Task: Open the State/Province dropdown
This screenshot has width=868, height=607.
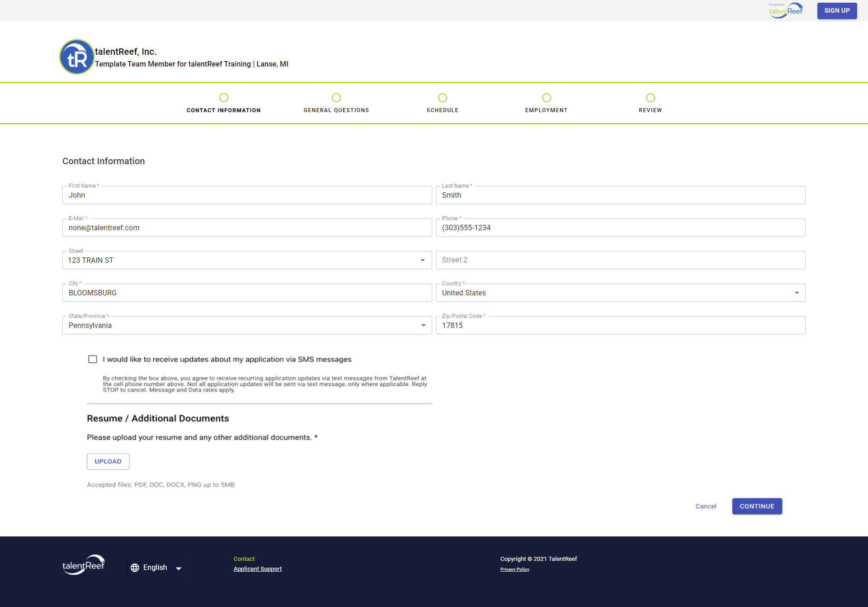Action: [423, 325]
